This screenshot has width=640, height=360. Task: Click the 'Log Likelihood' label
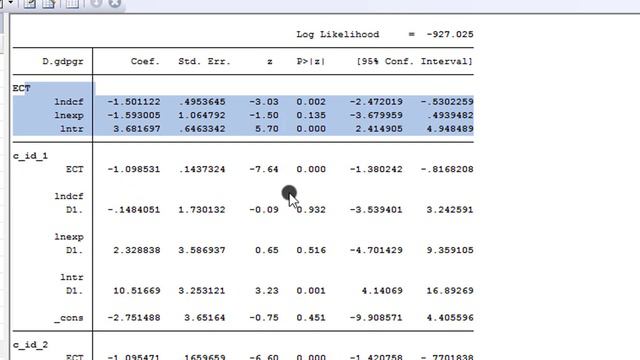pos(338,34)
